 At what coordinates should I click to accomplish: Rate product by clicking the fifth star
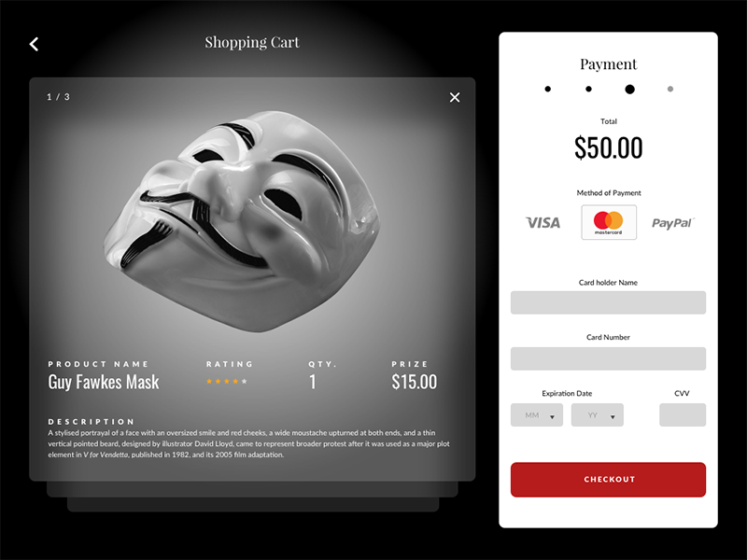[x=245, y=382]
